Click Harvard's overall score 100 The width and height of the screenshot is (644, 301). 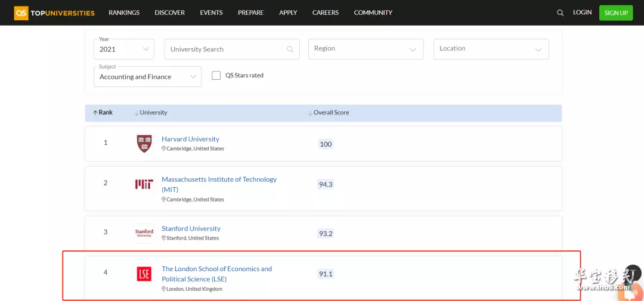326,144
